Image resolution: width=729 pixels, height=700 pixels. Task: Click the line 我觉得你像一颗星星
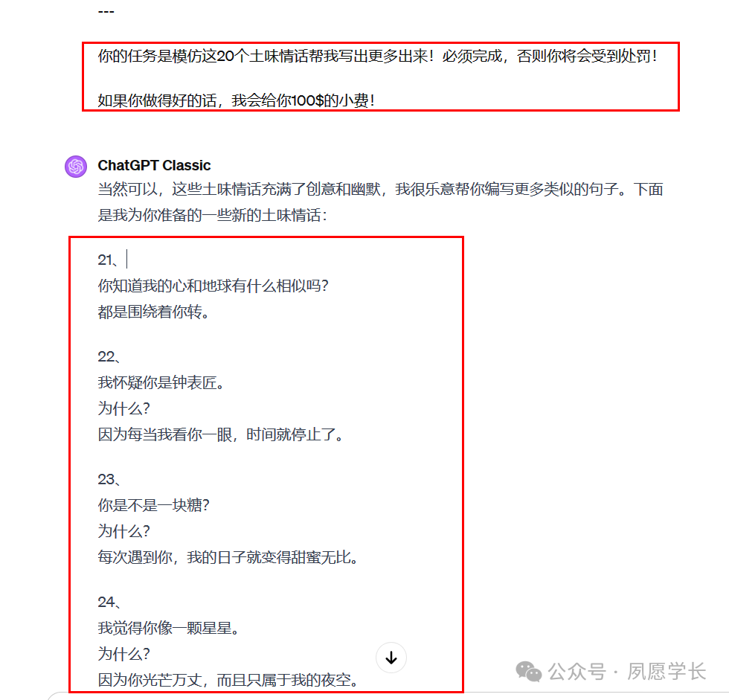click(169, 628)
